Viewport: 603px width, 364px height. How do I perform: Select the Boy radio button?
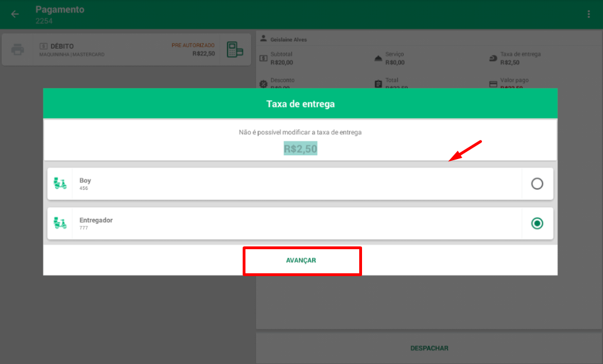[537, 184]
